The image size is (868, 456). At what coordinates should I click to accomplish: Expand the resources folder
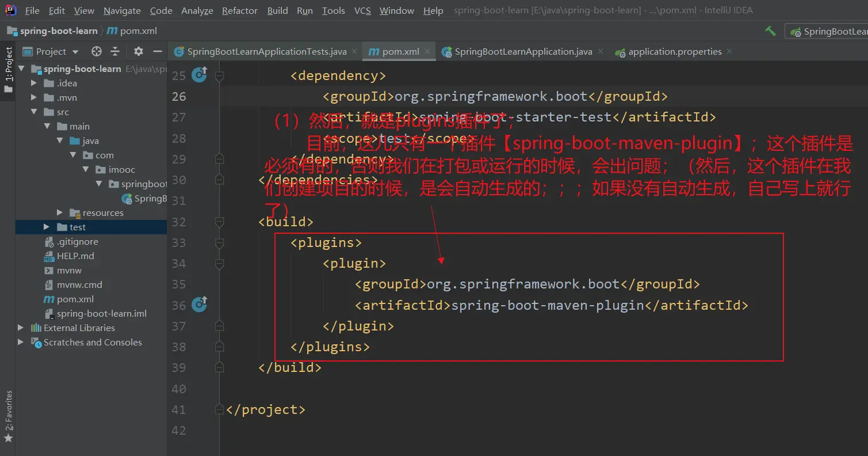(60, 212)
